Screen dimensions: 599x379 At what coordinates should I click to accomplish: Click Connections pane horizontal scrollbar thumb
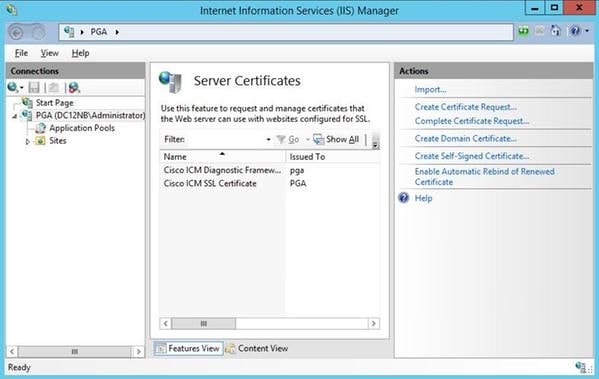point(74,351)
